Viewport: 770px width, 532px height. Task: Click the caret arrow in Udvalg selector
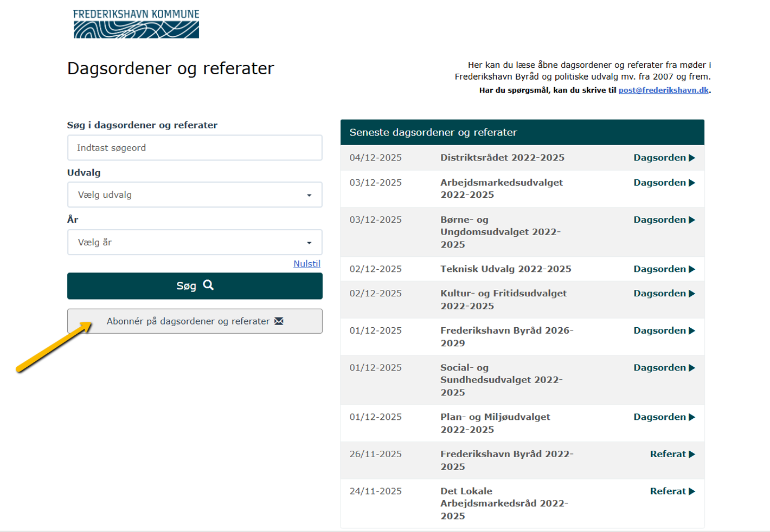click(x=309, y=196)
